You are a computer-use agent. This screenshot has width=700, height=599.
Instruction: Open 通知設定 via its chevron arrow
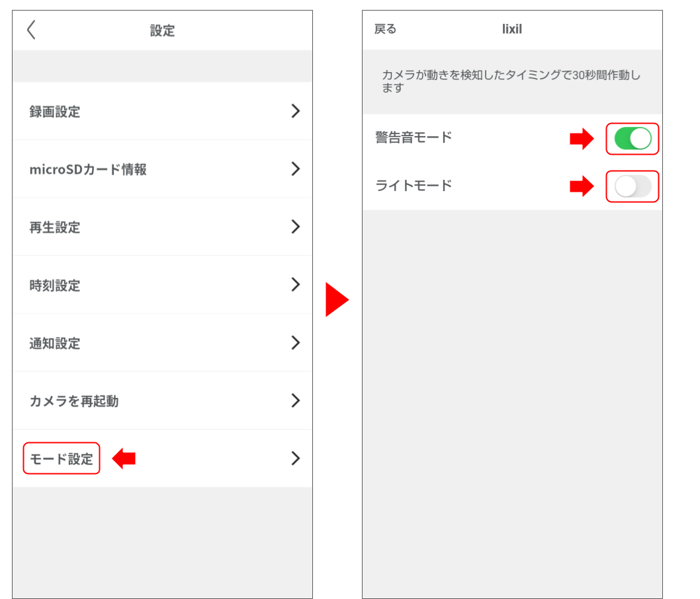click(295, 342)
